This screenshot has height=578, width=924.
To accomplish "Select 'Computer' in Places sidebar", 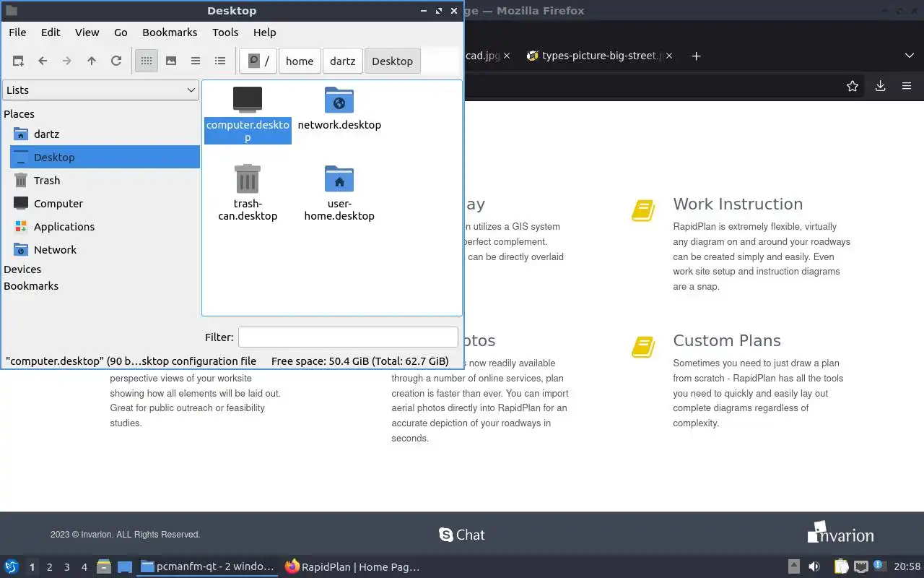I will click(x=105, y=204).
